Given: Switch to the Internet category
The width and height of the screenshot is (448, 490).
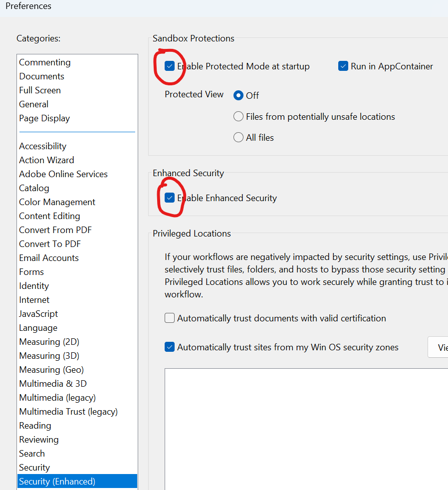Looking at the screenshot, I should point(34,299).
